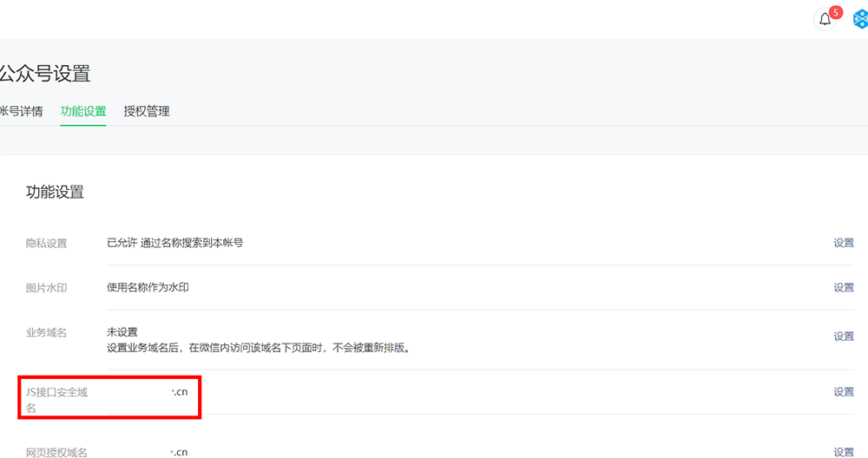Click the 功能设置 section heading
Screen dimensions: 868x458
click(x=55, y=193)
